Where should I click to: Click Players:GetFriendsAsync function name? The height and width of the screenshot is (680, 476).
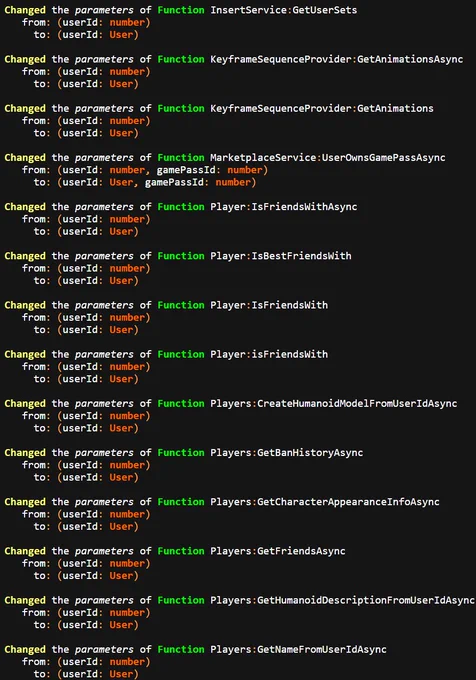click(278, 551)
